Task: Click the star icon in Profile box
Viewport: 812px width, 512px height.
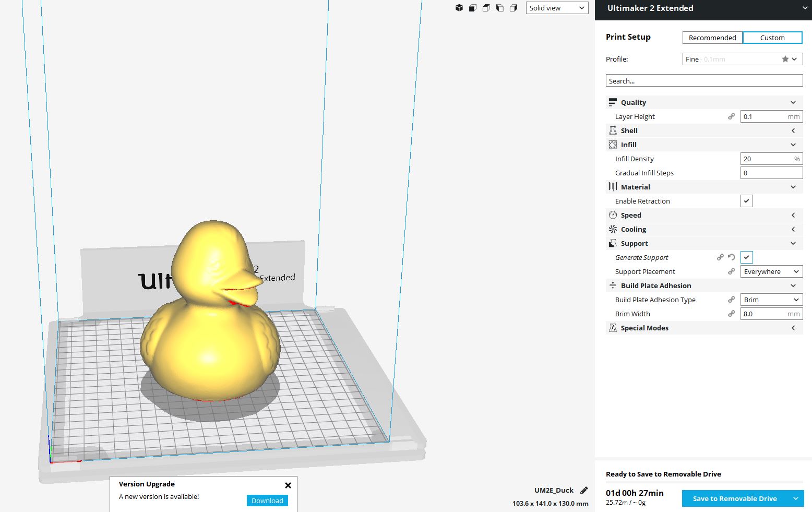Action: pyautogui.click(x=785, y=59)
